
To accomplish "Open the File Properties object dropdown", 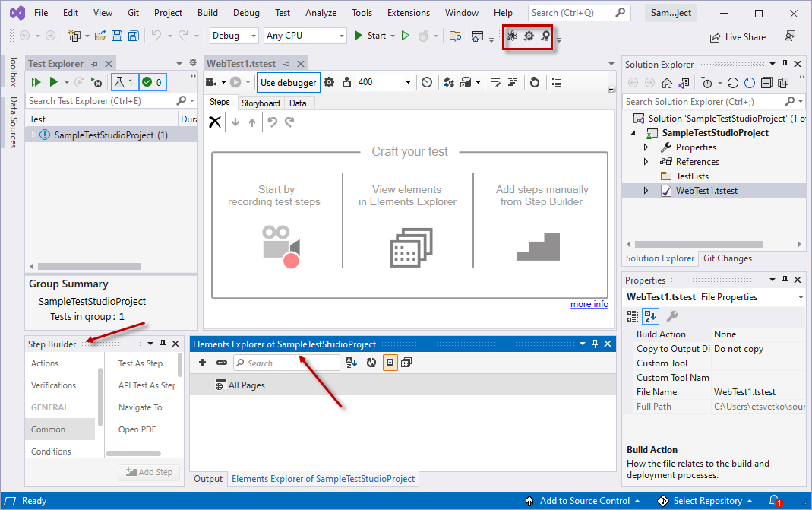I will click(x=801, y=297).
